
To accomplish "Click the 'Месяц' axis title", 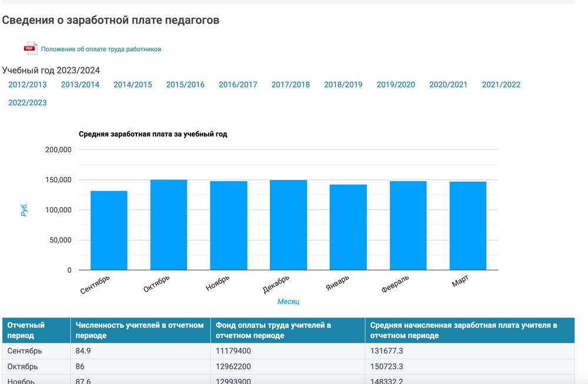I will pos(288,302).
